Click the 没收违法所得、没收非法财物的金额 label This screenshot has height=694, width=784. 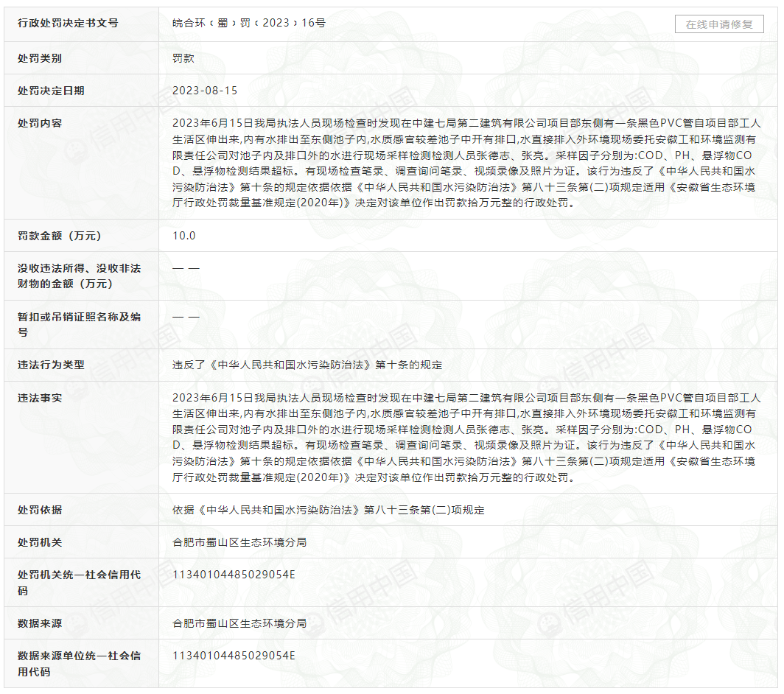pos(79,276)
